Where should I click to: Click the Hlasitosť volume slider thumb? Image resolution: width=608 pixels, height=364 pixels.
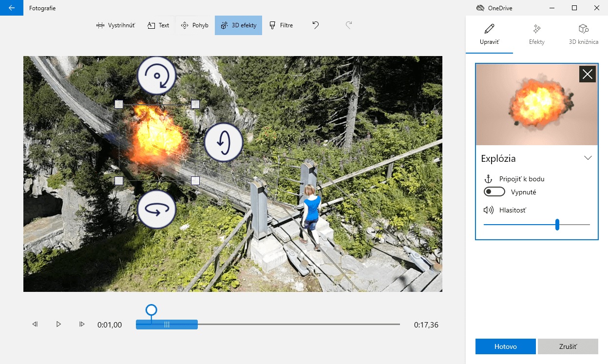[557, 225]
